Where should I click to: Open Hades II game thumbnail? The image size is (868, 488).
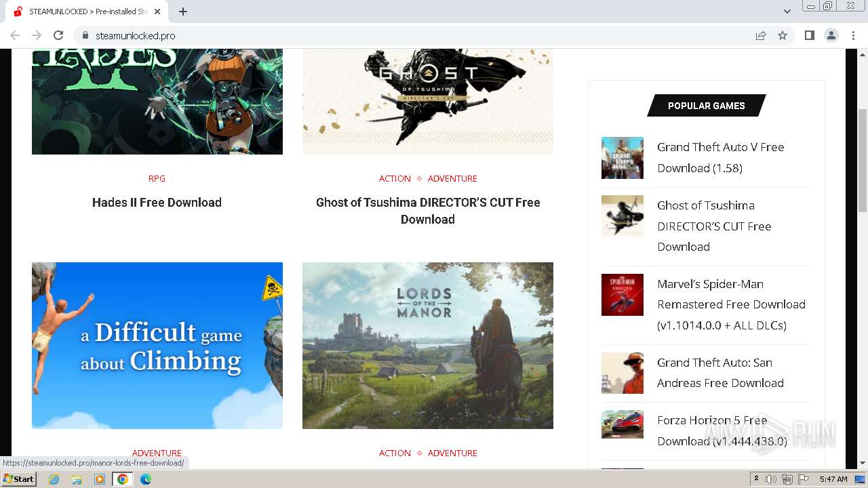tap(157, 102)
